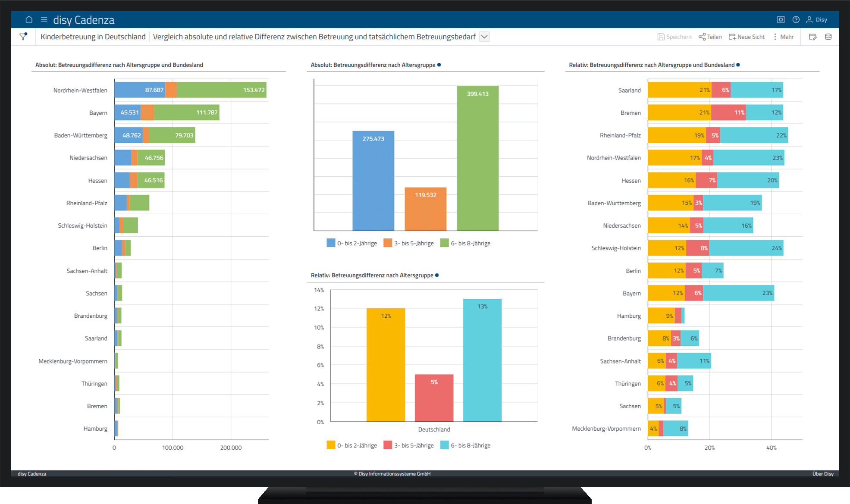Viewport: 850px width, 504px height.
Task: Open the edit note panel icon
Action: click(813, 37)
